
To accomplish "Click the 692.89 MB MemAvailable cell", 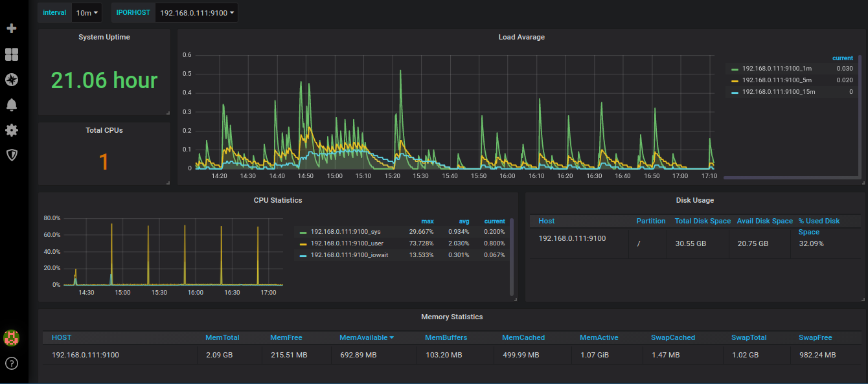I will click(x=358, y=355).
